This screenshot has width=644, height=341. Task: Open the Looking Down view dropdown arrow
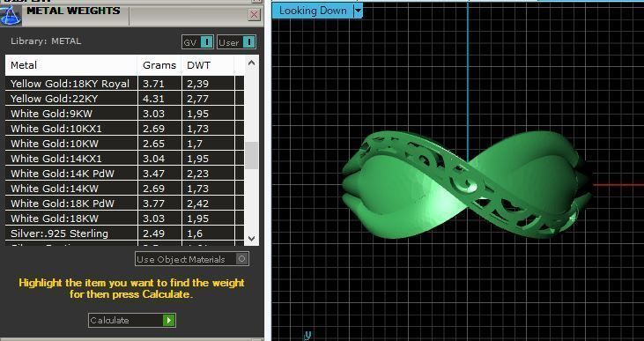(x=359, y=11)
